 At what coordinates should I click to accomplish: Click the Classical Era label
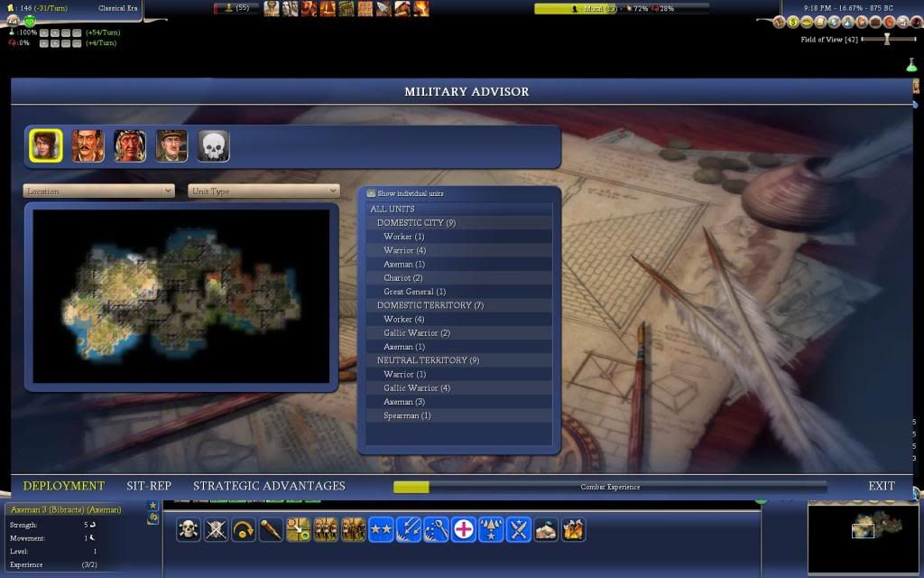(x=118, y=8)
